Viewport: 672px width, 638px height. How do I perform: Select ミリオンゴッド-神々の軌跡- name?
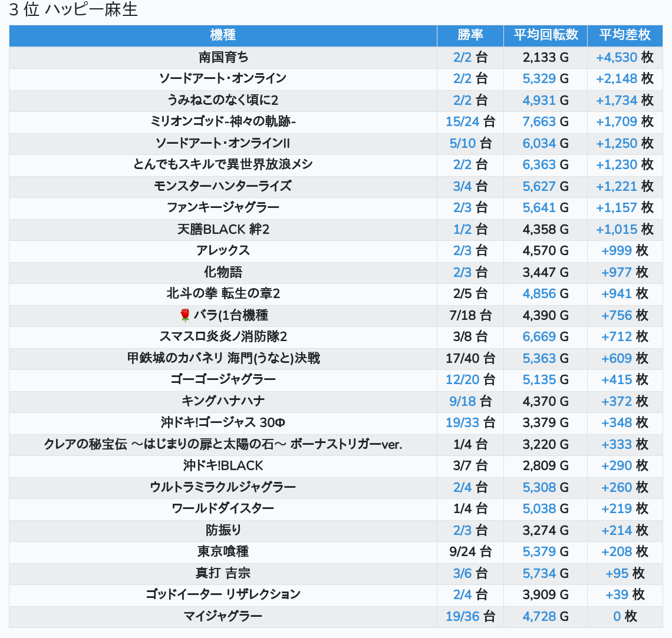pyautogui.click(x=223, y=121)
